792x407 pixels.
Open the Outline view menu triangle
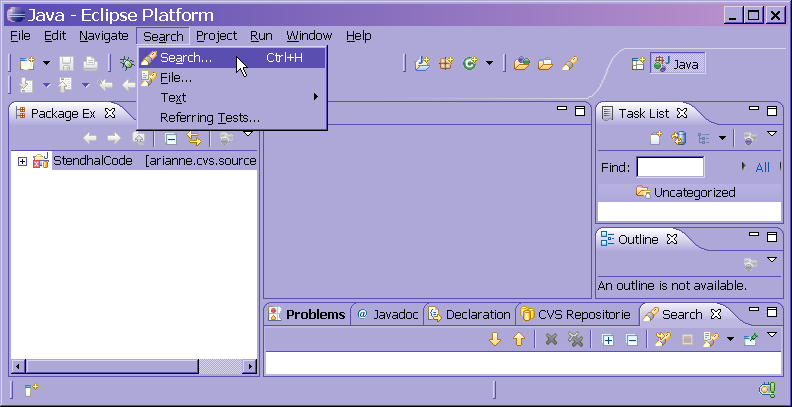click(771, 260)
